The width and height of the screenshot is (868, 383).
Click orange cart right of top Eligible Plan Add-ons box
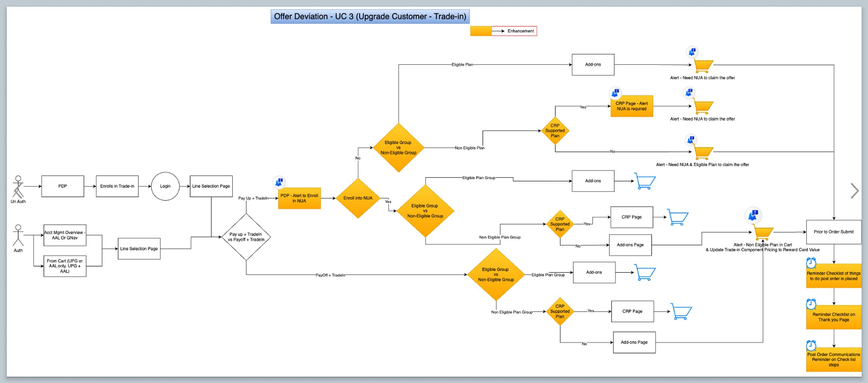coord(703,66)
